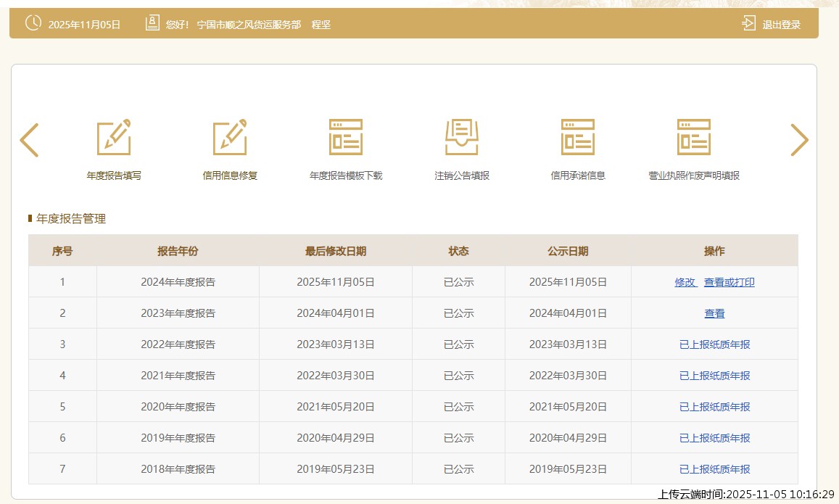Open 查看或打印 for 2024 annual report
The width and height of the screenshot is (839, 504).
(729, 282)
